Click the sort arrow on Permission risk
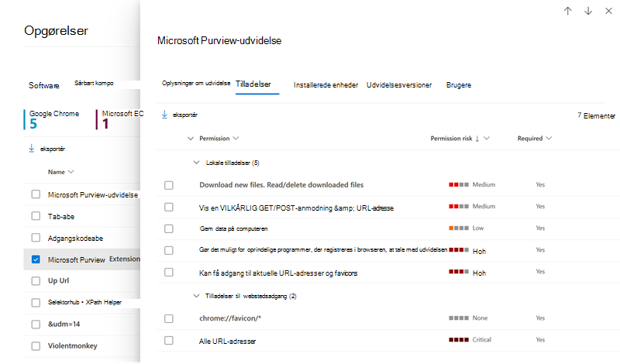The height and width of the screenshot is (364, 620). 477,139
